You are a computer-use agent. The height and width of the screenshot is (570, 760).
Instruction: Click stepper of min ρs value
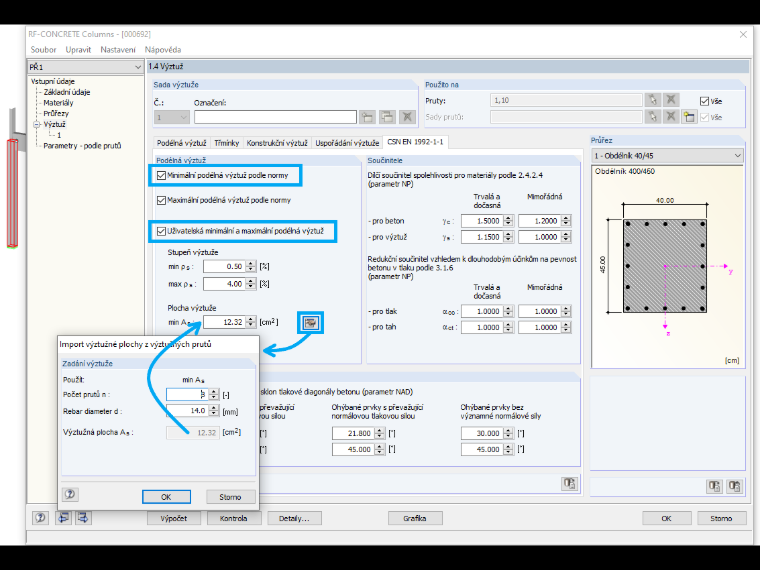click(x=251, y=267)
